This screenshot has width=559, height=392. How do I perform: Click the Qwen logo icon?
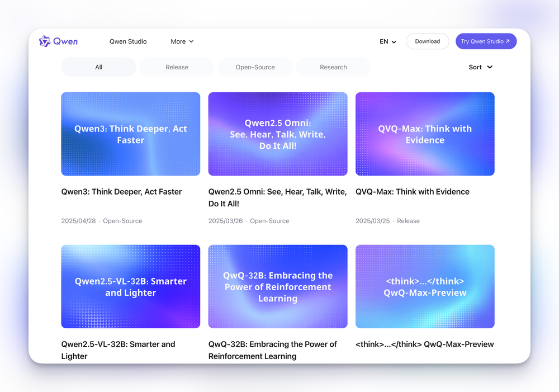coord(45,41)
